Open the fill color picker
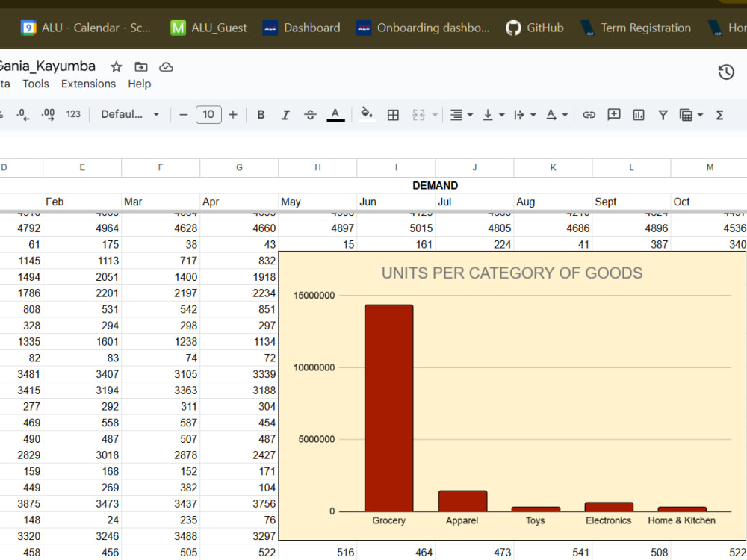Viewport: 747px width, 560px height. (366, 114)
